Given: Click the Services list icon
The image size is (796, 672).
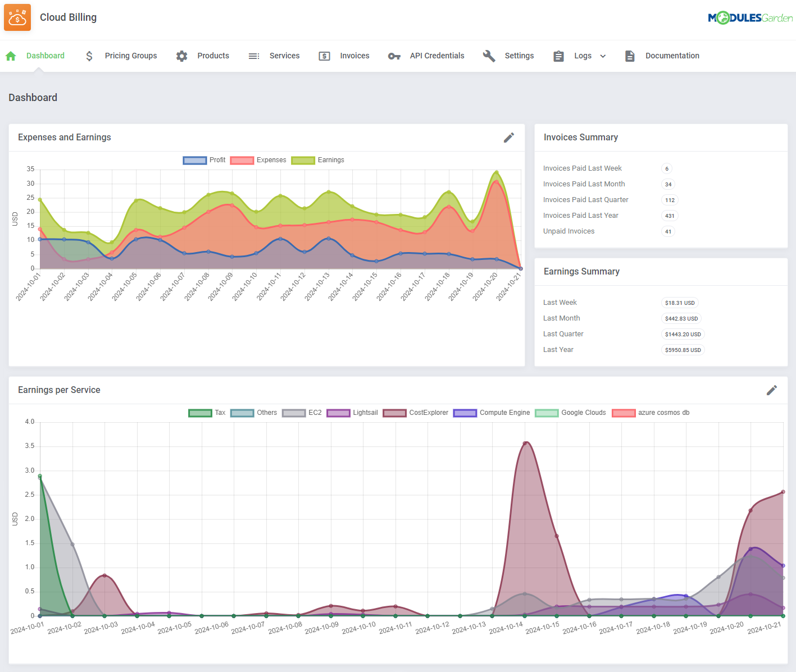Looking at the screenshot, I should tap(254, 56).
